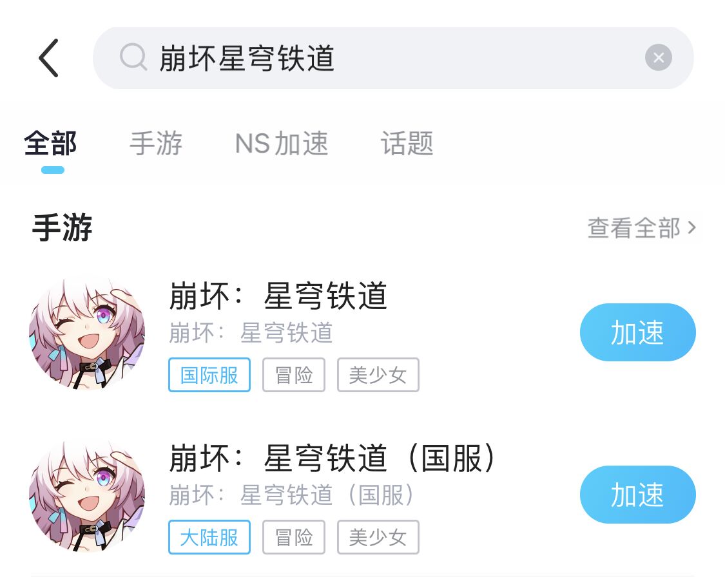This screenshot has width=725, height=588.
Task: Open the 崩坏：星穹铁道（国服）avatar icon
Action: pos(87,496)
